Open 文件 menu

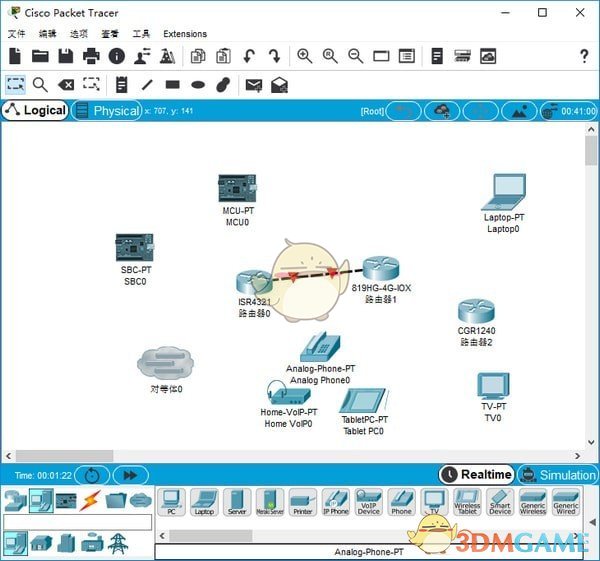click(16, 34)
